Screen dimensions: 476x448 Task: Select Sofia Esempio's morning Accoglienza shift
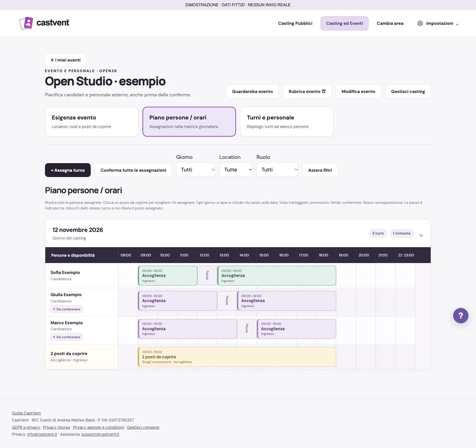coord(168,276)
